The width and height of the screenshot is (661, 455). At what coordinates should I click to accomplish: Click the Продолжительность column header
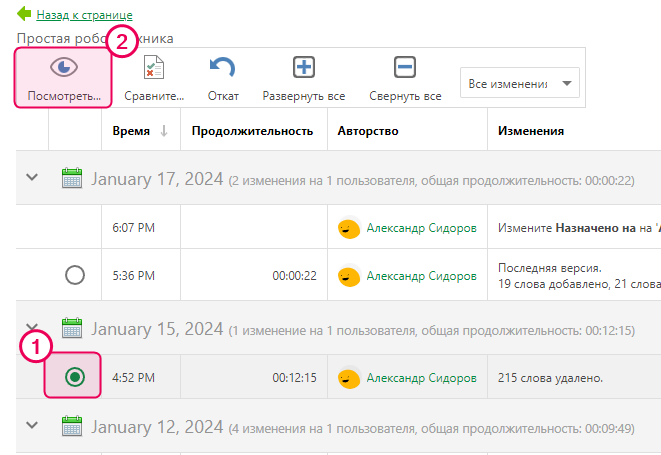click(252, 131)
